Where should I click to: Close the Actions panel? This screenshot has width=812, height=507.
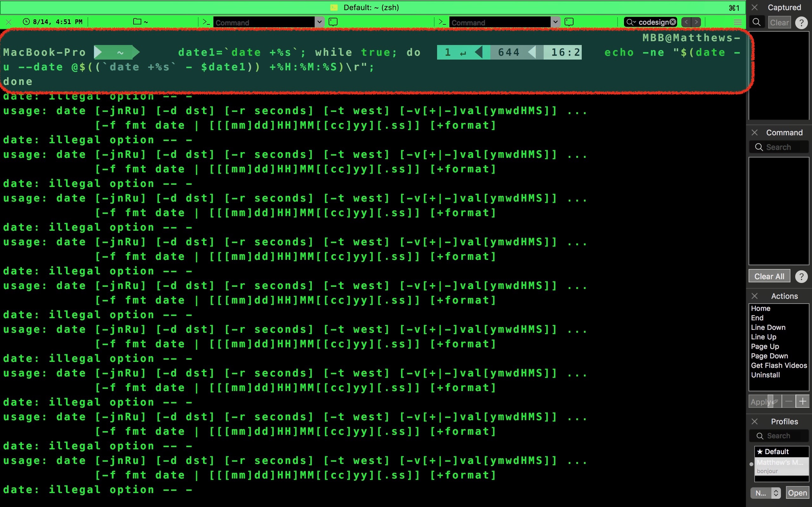[x=755, y=296]
